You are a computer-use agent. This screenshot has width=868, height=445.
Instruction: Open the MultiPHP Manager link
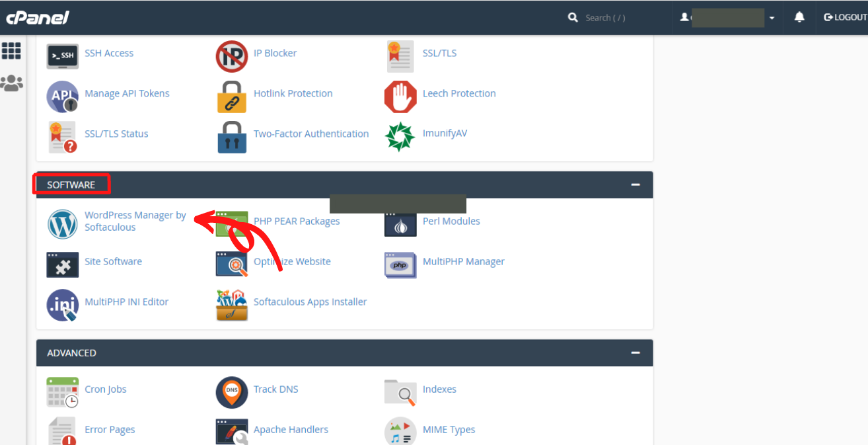463,261
